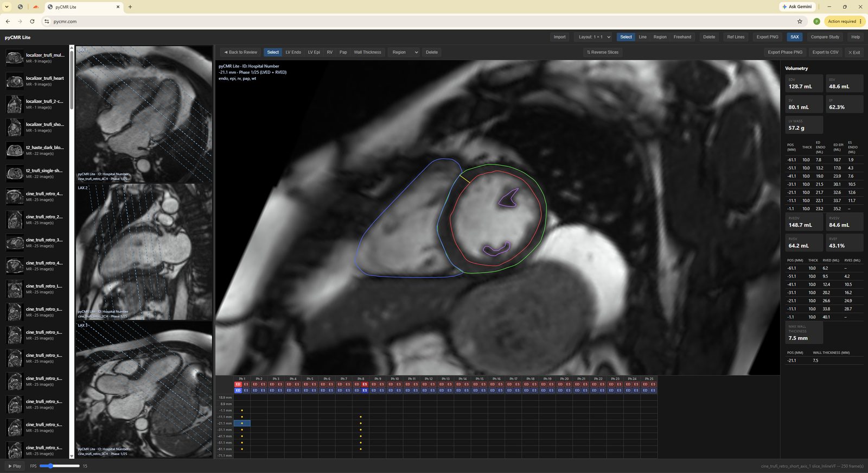Toggle the SAX mode button
The image size is (868, 473).
pyautogui.click(x=795, y=37)
